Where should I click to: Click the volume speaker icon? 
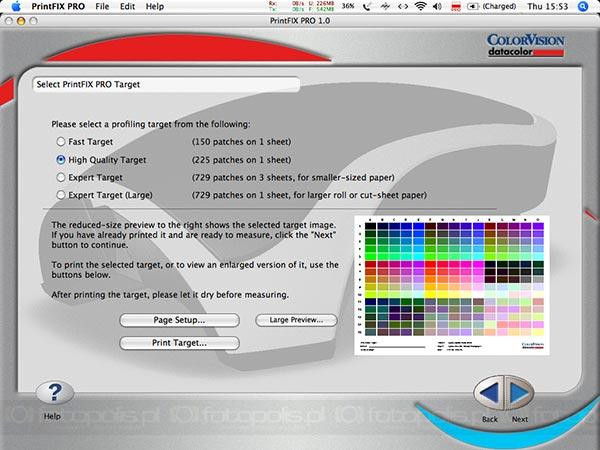[x=437, y=6]
